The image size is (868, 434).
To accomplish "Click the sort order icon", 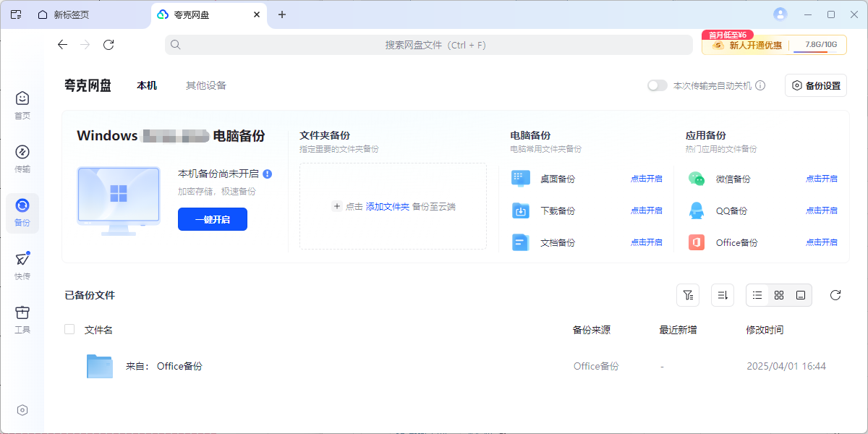I will coord(723,295).
